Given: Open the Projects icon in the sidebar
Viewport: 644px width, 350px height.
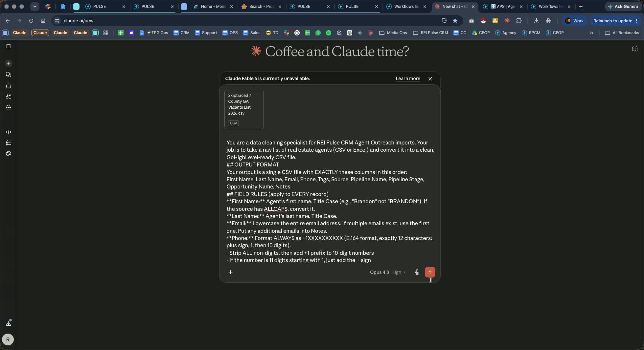Looking at the screenshot, I should point(9,86).
